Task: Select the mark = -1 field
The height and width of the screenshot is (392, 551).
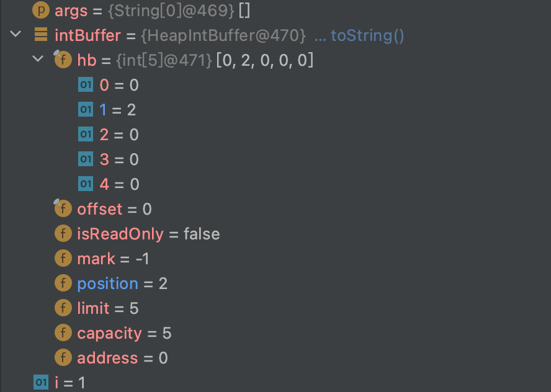Action: coord(113,259)
